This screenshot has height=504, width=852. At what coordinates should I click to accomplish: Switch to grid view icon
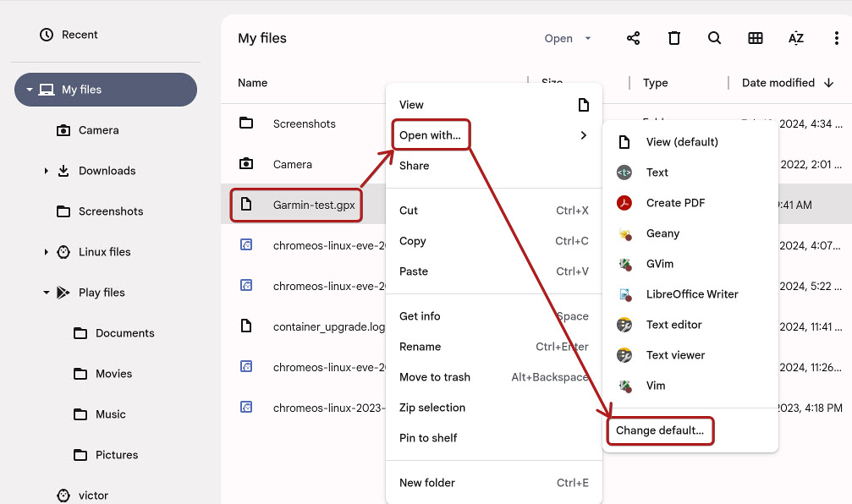pos(756,38)
